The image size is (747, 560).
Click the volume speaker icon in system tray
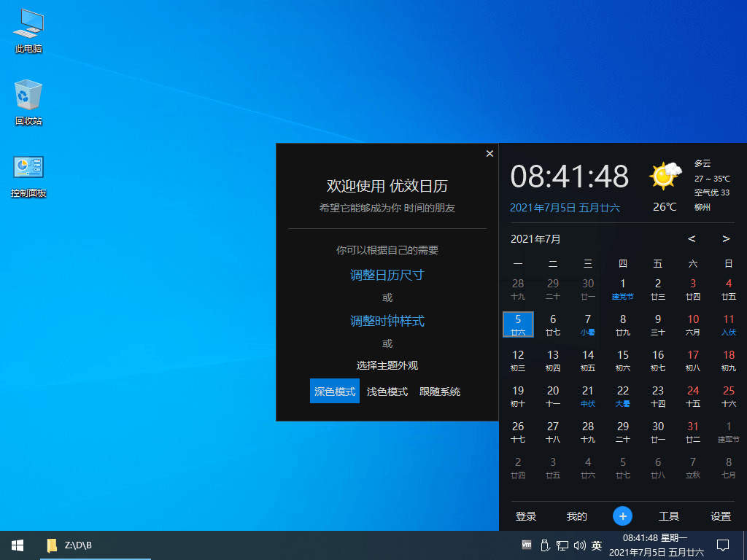tap(580, 545)
